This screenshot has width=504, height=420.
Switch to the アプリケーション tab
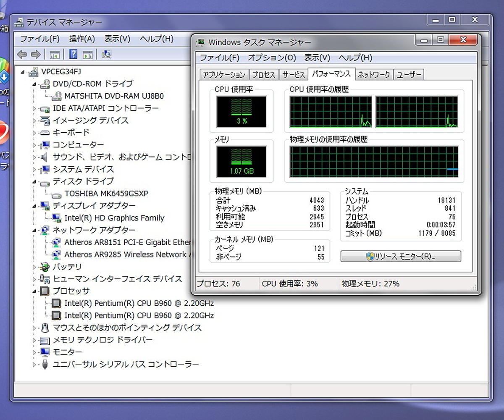coord(224,75)
